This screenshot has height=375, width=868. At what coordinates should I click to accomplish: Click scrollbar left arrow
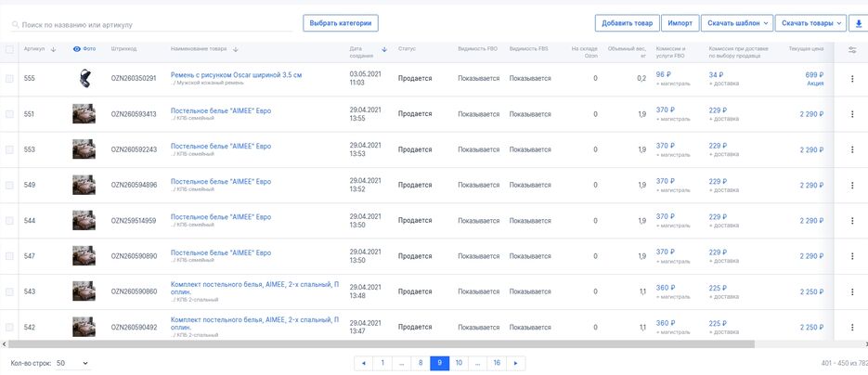coord(4,344)
